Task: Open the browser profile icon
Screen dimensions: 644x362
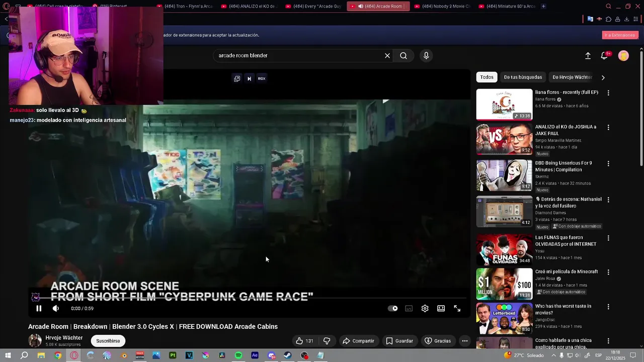Action: pos(617,19)
